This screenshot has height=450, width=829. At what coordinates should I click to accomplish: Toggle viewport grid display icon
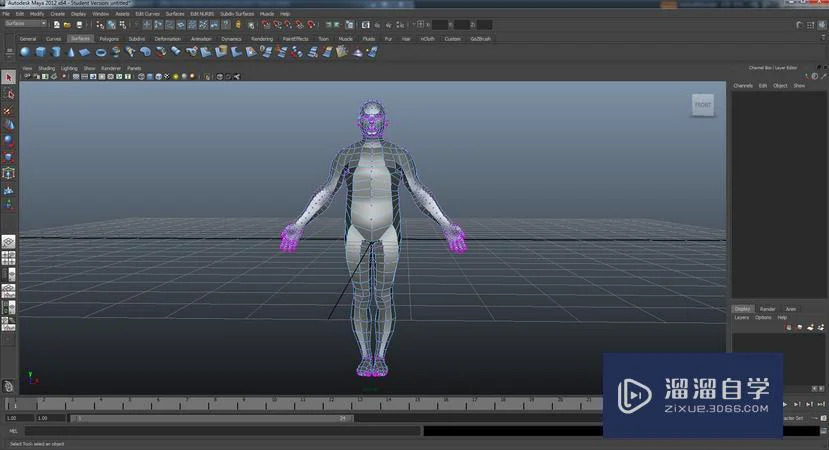(x=76, y=77)
